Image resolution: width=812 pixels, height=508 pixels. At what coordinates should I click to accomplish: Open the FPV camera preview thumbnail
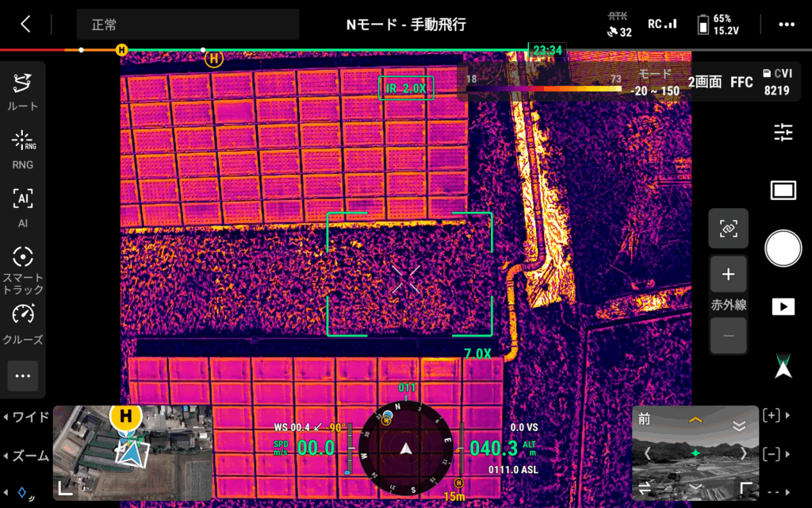click(x=695, y=452)
